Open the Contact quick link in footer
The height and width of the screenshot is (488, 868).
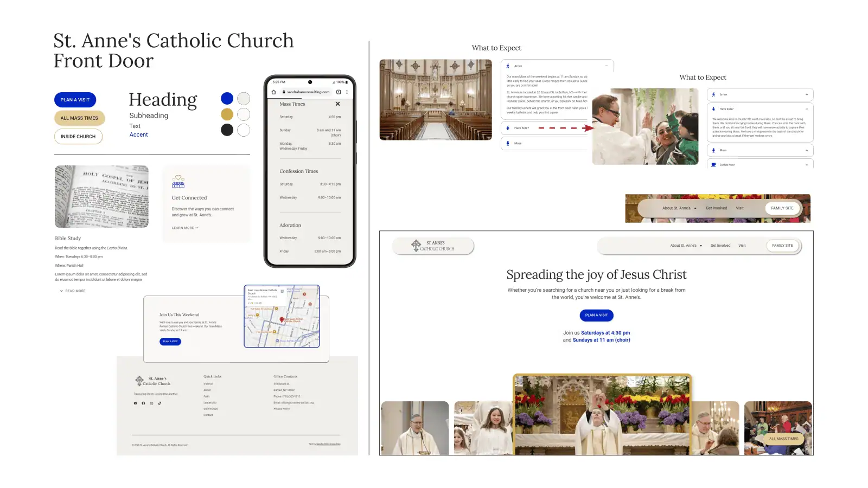coord(208,415)
